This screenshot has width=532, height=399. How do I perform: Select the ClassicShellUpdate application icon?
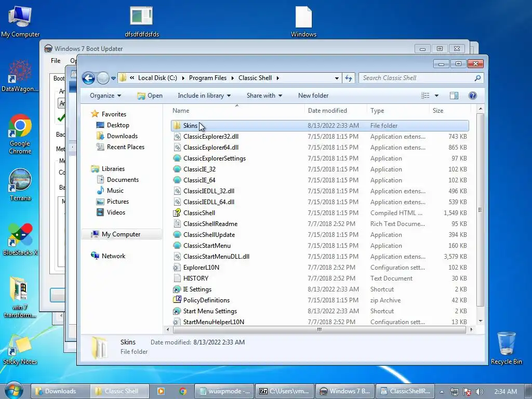[177, 235]
